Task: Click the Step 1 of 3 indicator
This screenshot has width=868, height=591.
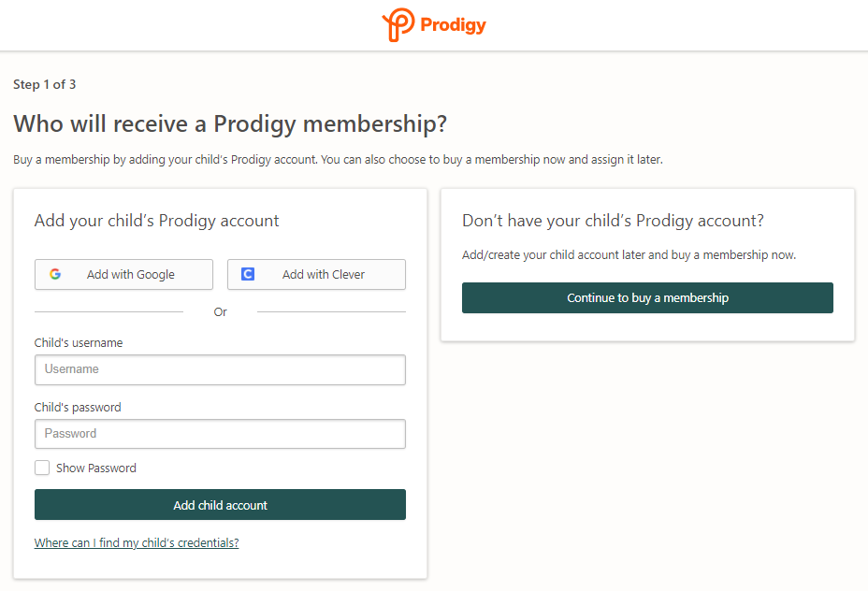Action: (x=44, y=85)
